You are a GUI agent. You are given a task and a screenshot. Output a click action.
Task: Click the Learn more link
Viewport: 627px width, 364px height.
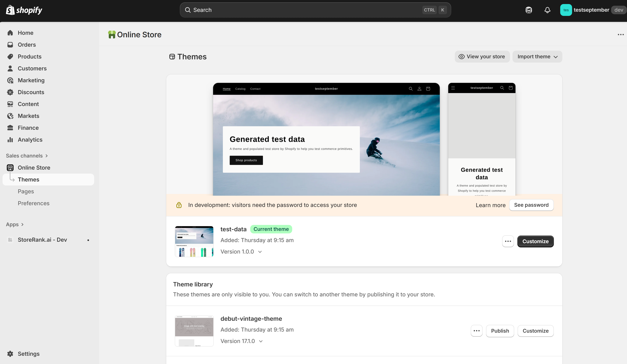[x=490, y=205]
